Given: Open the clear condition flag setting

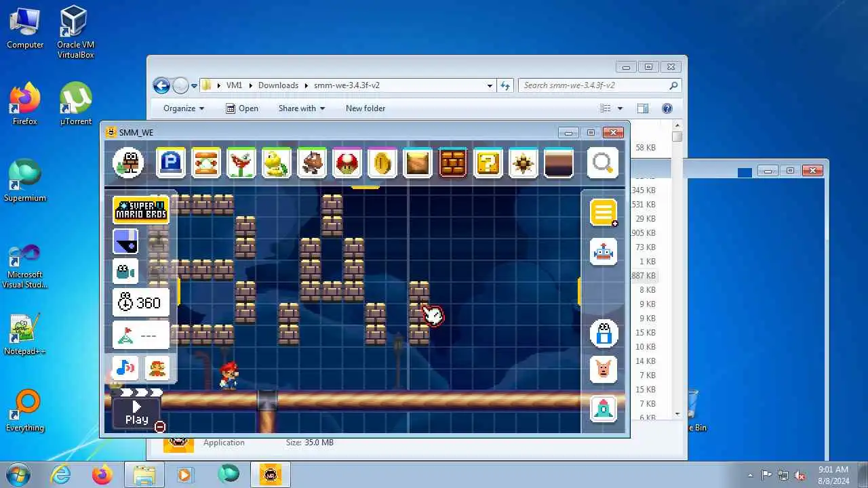Looking at the screenshot, I should (141, 335).
